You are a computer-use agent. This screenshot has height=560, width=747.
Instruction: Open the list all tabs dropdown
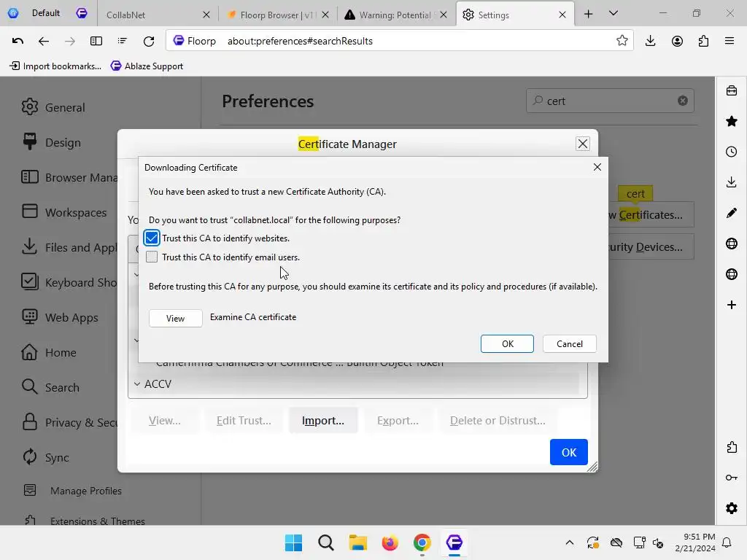pyautogui.click(x=614, y=13)
